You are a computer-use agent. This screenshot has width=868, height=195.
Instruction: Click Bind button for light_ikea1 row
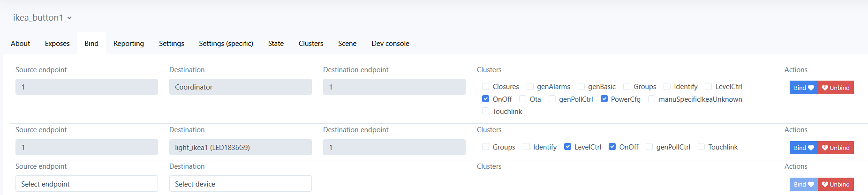803,148
